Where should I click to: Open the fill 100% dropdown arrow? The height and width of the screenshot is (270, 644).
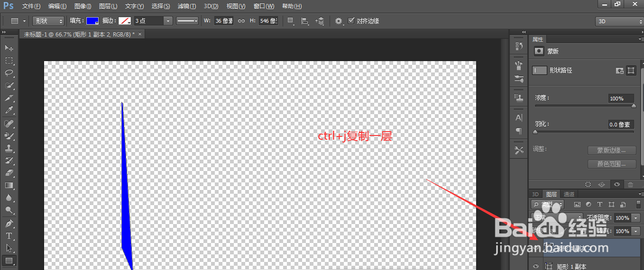(x=636, y=231)
